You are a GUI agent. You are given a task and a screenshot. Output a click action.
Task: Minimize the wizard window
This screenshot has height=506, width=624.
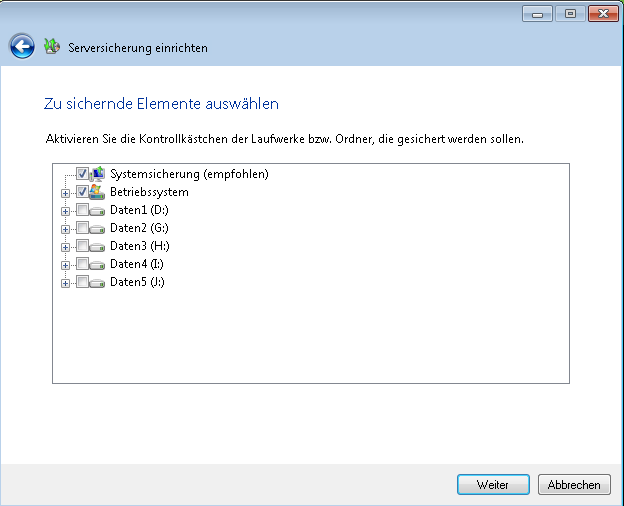click(x=537, y=14)
